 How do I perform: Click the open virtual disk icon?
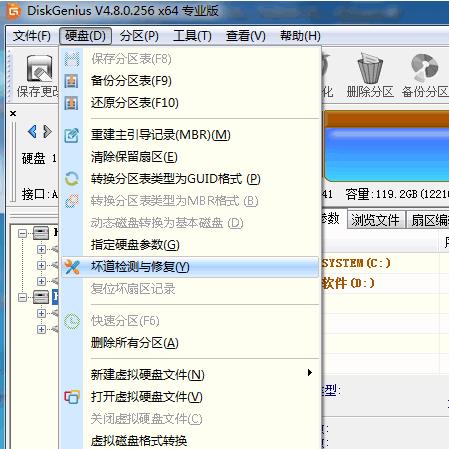(72, 397)
